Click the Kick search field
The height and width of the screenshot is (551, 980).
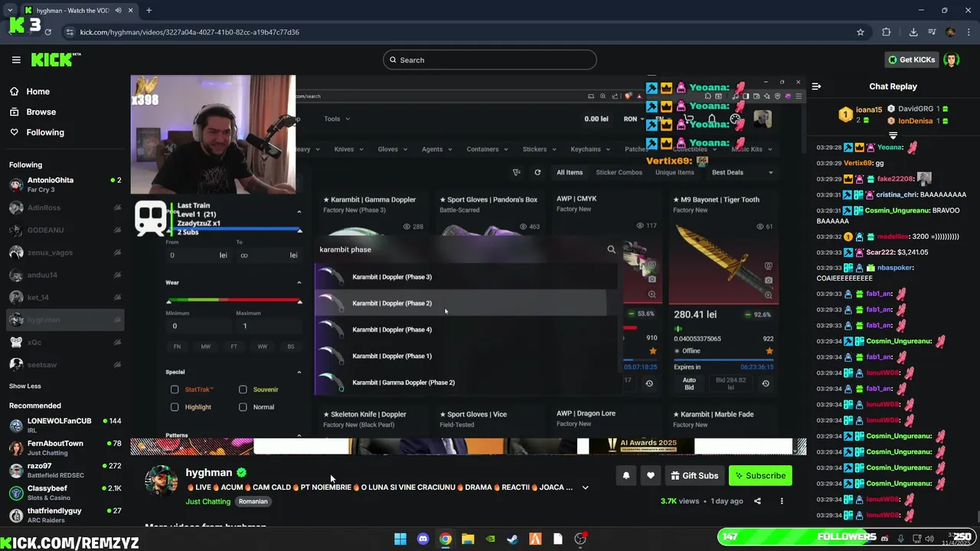(x=490, y=60)
